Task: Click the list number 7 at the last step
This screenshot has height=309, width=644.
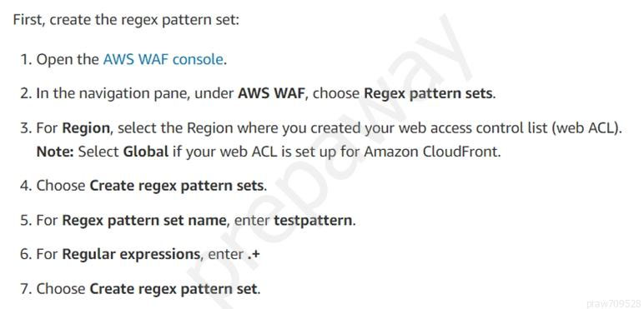Action: coord(24,289)
